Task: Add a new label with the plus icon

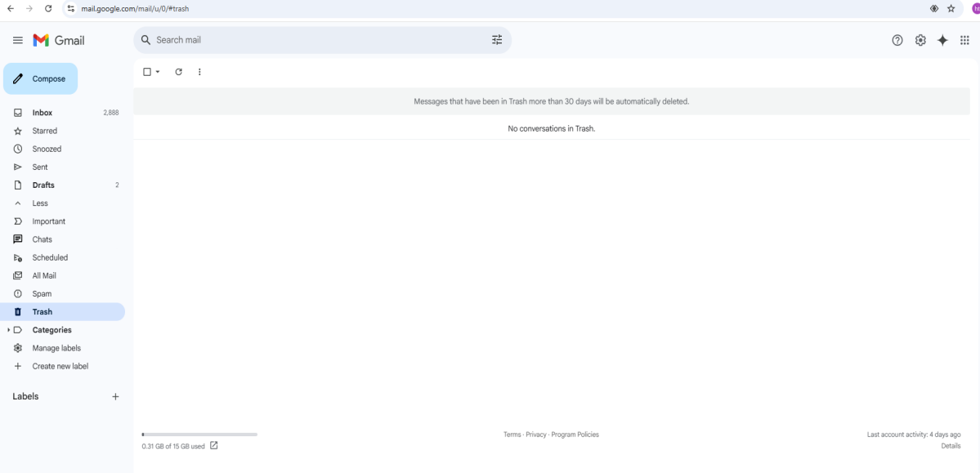Action: (x=115, y=397)
